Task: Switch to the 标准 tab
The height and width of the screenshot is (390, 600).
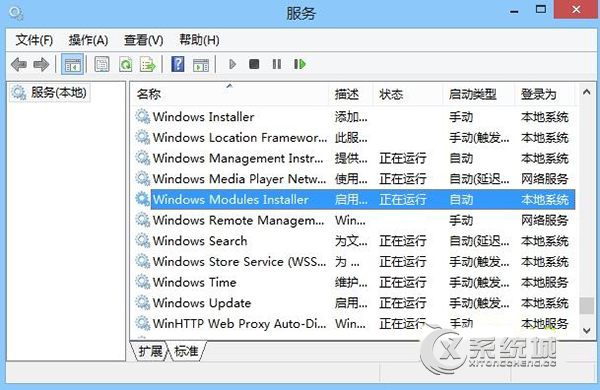Action: coord(186,351)
